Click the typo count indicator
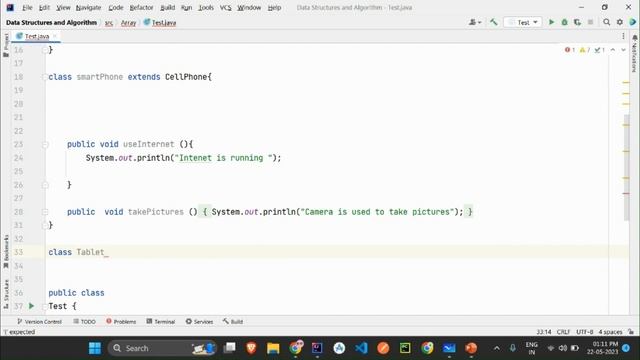Image resolution: width=640 pixels, height=360 pixels. [x=599, y=50]
